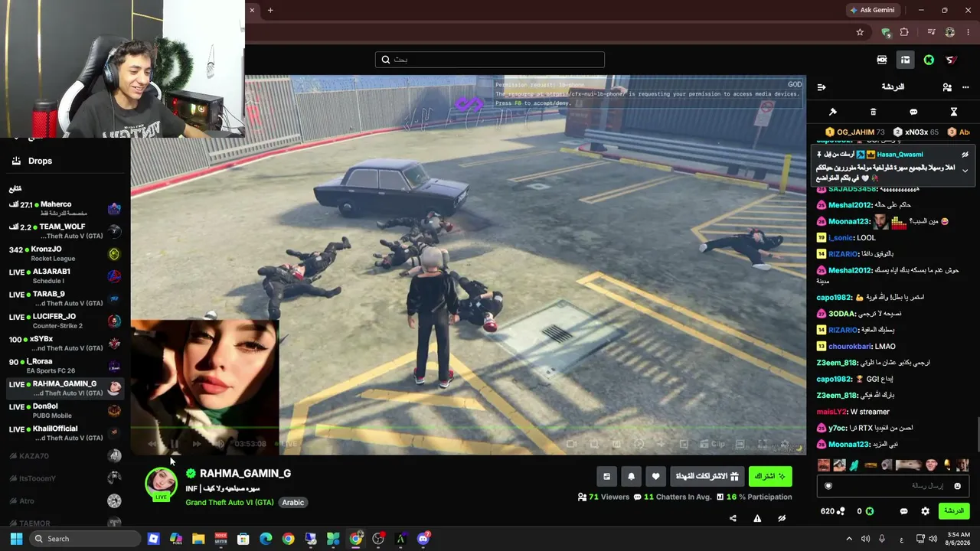Open KhalilOfficial channel in the sidebar
980x551 pixels.
64,433
